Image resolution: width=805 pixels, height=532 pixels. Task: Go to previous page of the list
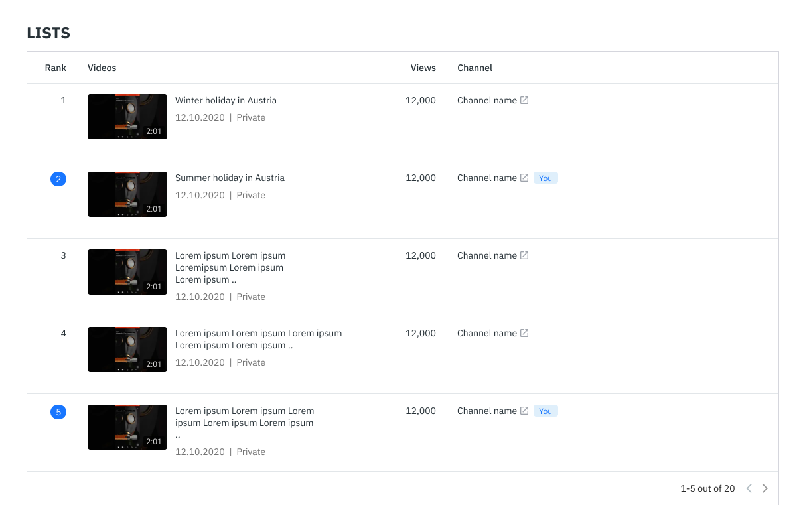click(x=749, y=488)
